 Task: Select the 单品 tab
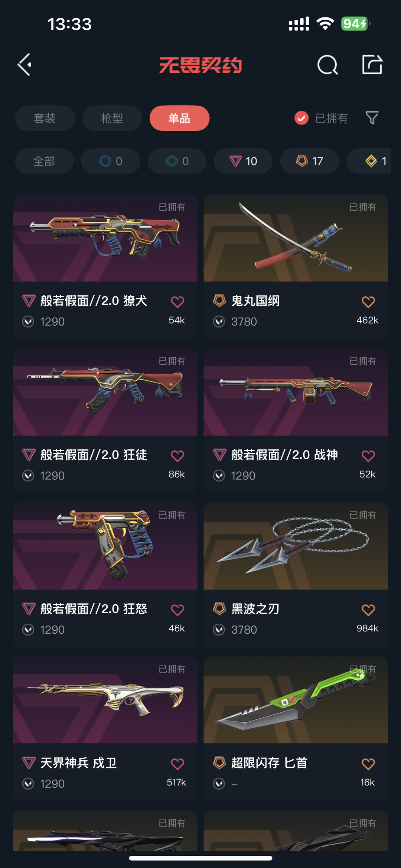coord(179,118)
